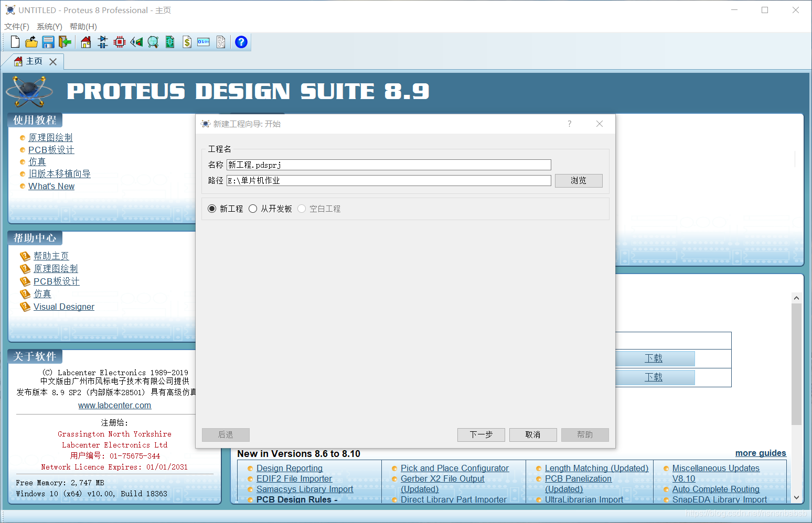Open the 旧版本移植向导 link
The width and height of the screenshot is (812, 523).
[59, 174]
